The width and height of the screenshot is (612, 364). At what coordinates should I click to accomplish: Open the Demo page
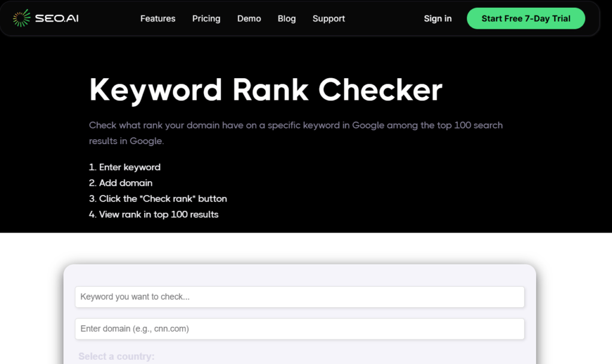coord(249,19)
